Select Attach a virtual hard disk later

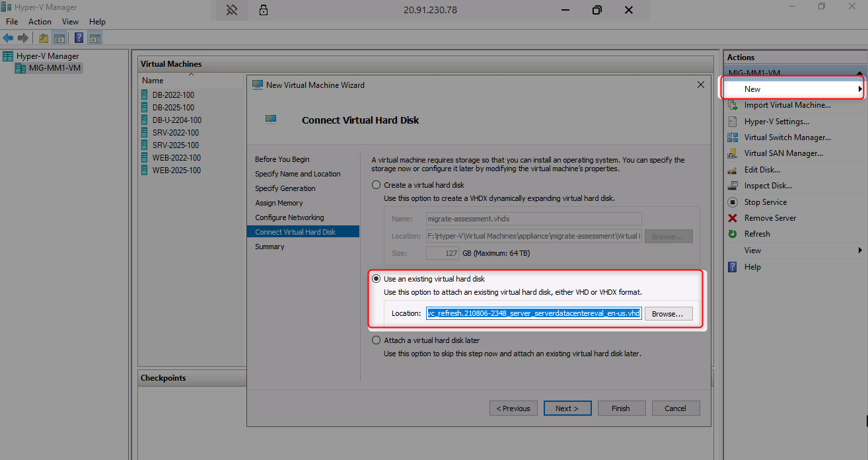(x=377, y=340)
